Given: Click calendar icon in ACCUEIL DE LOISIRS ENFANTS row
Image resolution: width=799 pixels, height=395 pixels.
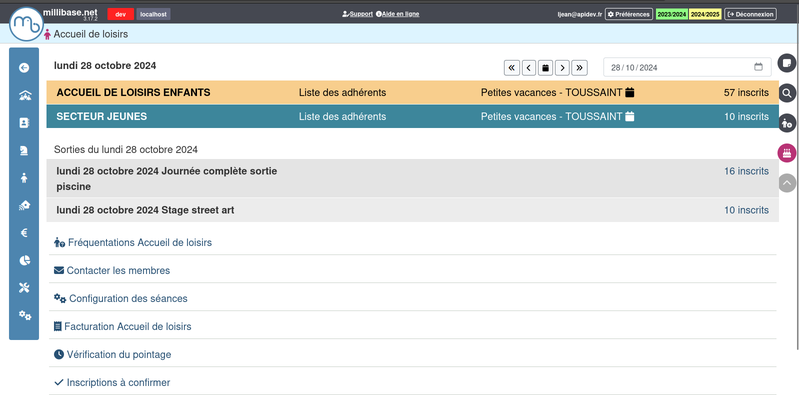Looking at the screenshot, I should [x=630, y=93].
